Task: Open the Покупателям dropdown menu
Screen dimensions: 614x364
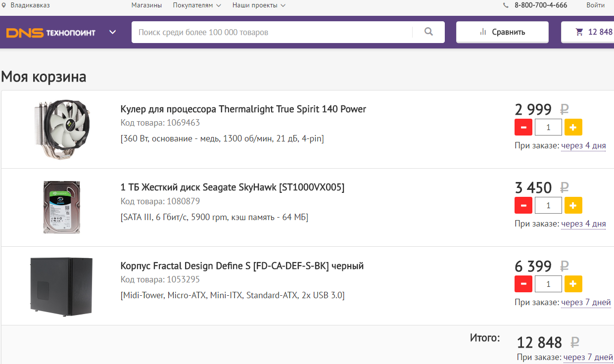Action: click(x=196, y=5)
